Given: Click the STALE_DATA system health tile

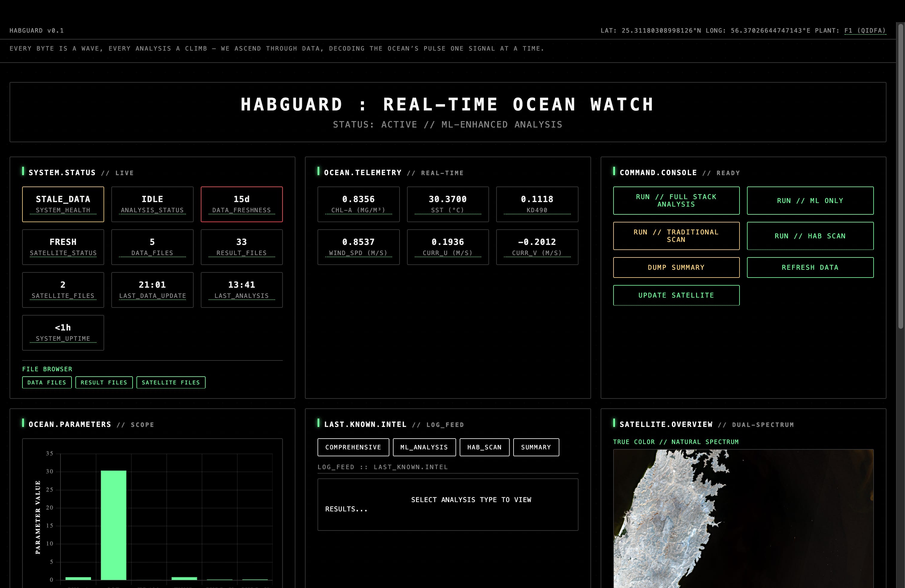Looking at the screenshot, I should click(x=63, y=204).
